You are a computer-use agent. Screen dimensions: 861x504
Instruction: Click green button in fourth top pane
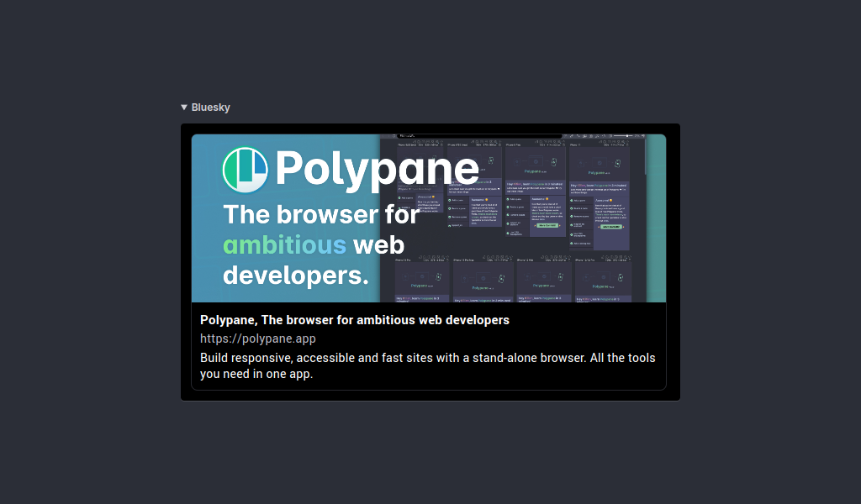coord(611,227)
